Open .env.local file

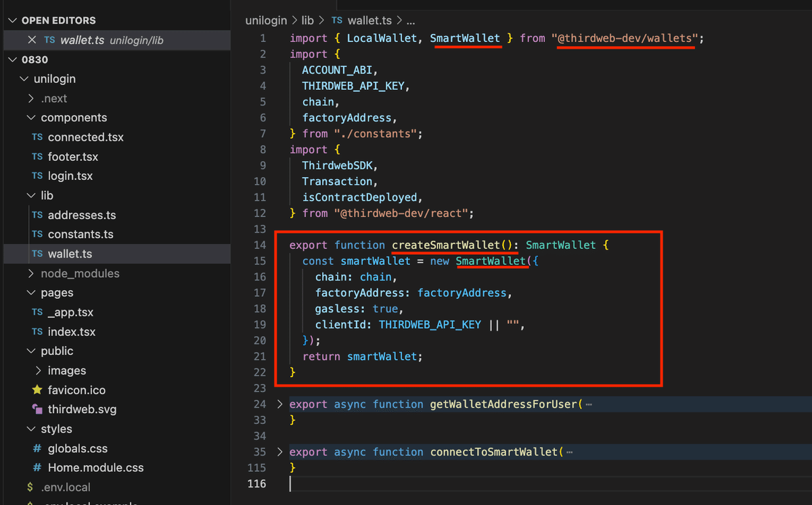click(66, 487)
